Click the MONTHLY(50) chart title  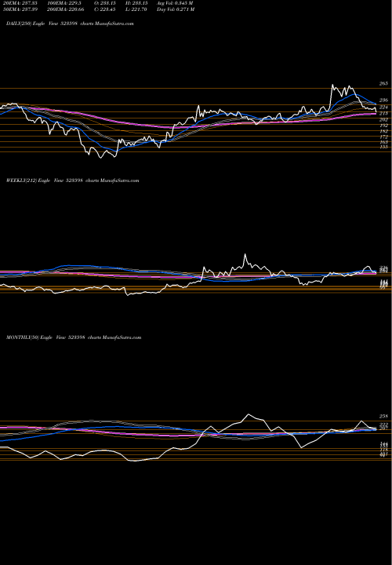click(74, 337)
